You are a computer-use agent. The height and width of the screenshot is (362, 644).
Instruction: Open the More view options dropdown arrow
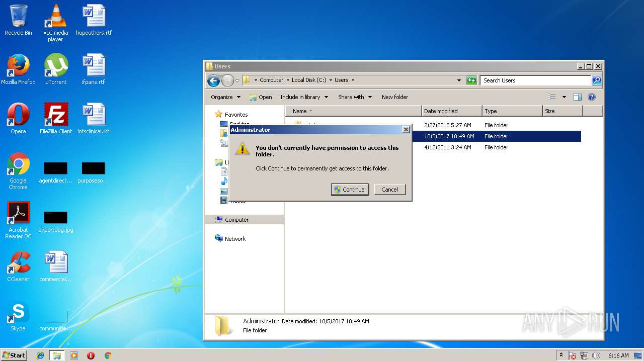(x=564, y=97)
